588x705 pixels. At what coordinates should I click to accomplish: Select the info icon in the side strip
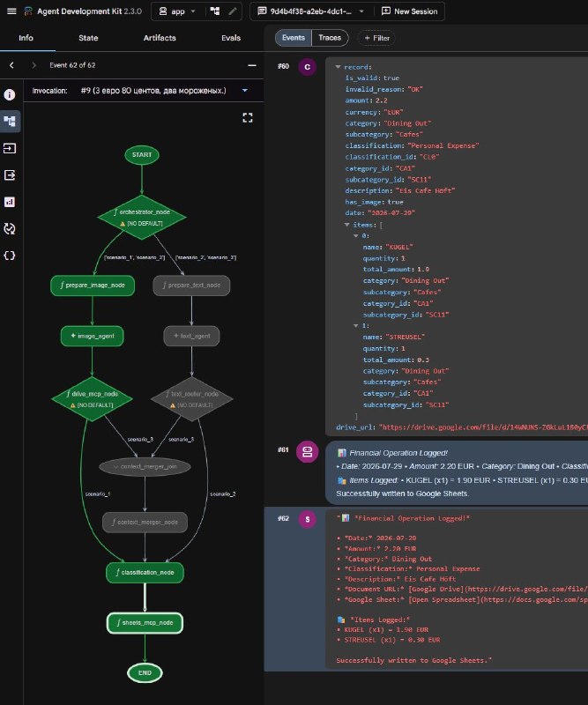10,94
